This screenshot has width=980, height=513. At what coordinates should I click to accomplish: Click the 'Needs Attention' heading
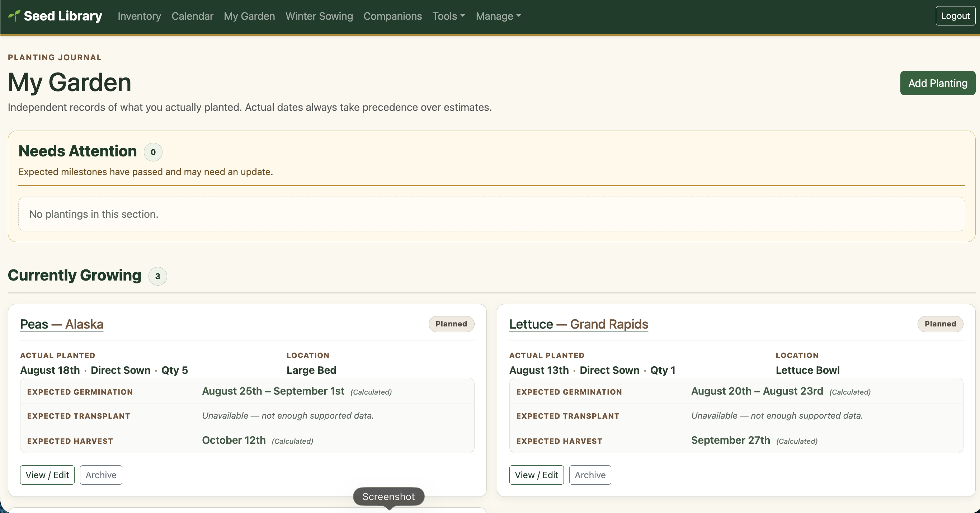coord(77,151)
